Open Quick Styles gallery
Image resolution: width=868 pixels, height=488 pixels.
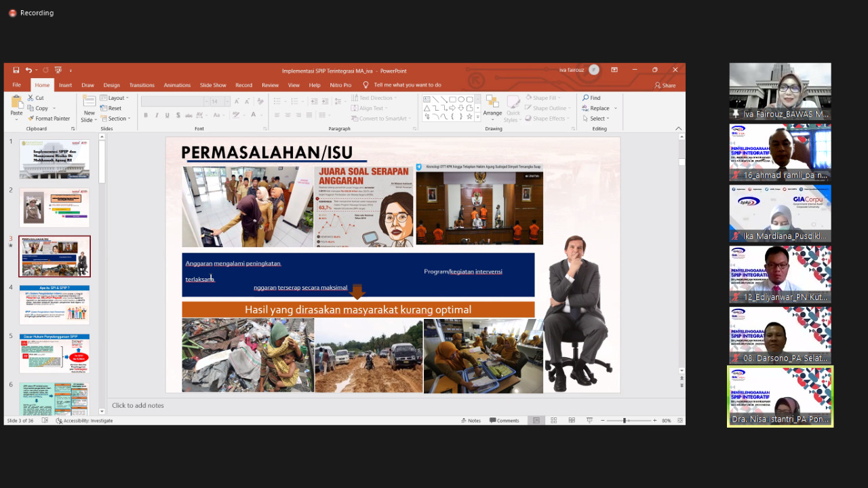coord(513,109)
